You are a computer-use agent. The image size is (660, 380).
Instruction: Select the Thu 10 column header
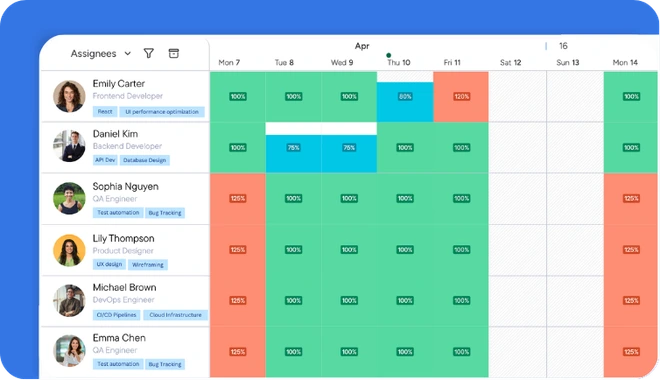399,62
